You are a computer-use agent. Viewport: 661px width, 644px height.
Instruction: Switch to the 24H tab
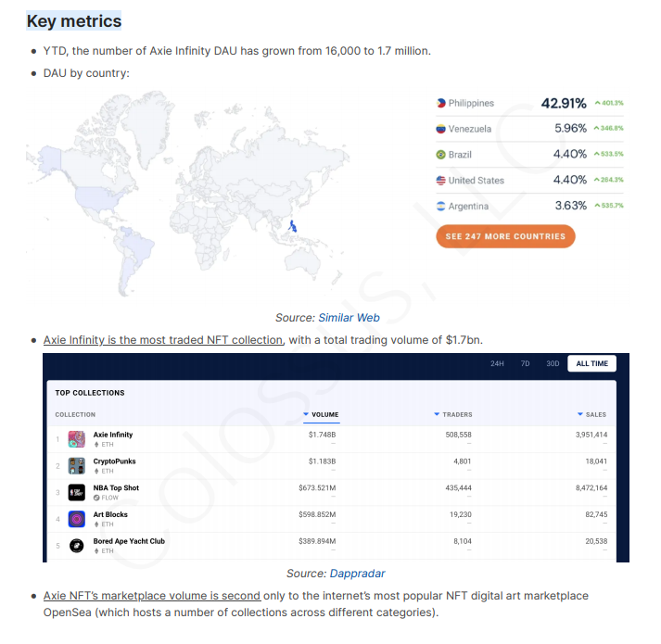(497, 363)
